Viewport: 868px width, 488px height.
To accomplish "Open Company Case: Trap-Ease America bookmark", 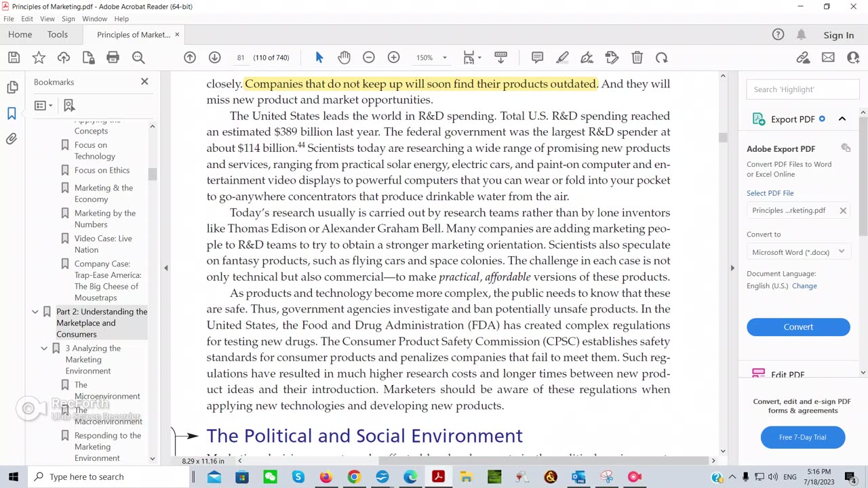I will point(108,281).
